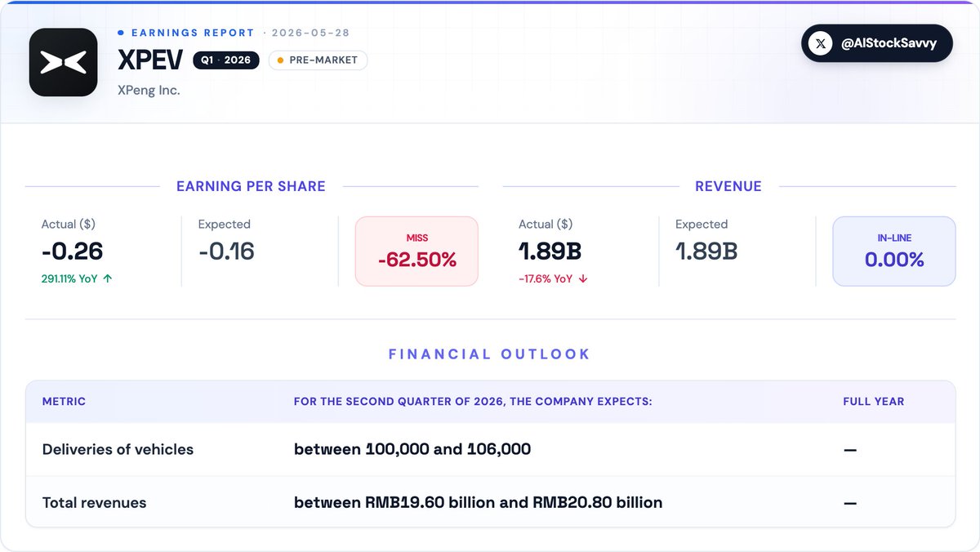Select the actual revenue 1.89B in bold
The image size is (980, 552).
[550, 252]
